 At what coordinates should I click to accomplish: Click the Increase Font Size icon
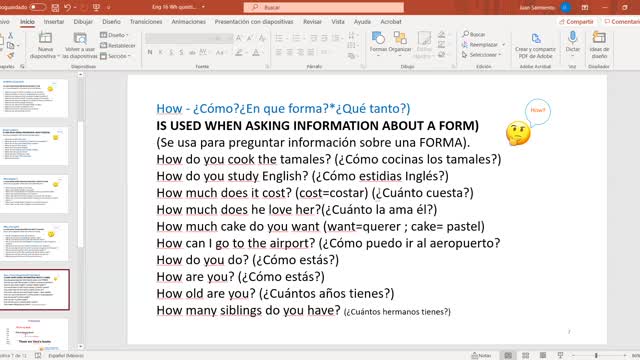click(239, 38)
